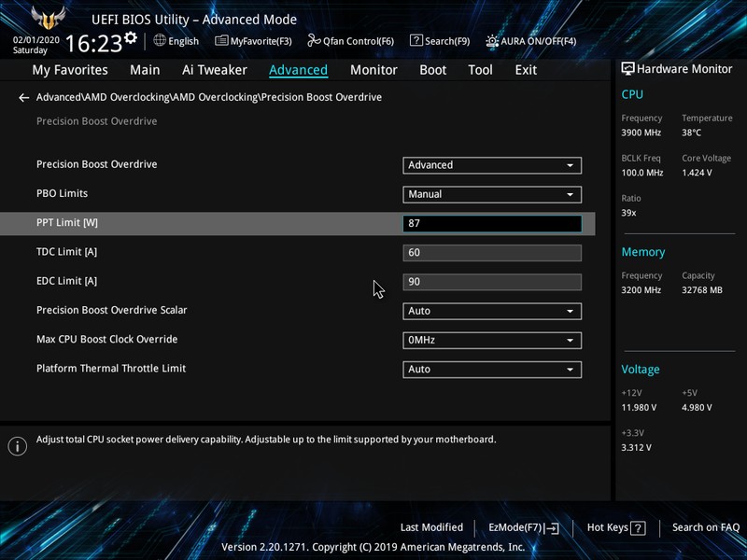Click the 16:23 clock display
Image resolution: width=747 pixels, height=560 pixels.
point(94,43)
